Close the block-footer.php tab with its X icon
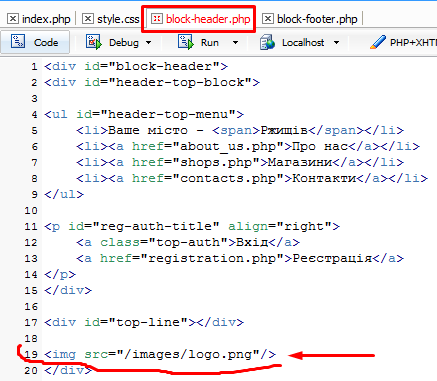 (268, 19)
